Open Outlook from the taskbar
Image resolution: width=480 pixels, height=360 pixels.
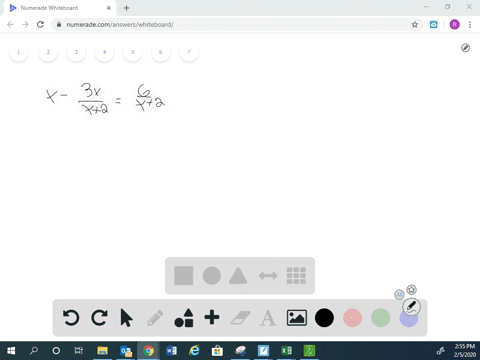pos(126,351)
